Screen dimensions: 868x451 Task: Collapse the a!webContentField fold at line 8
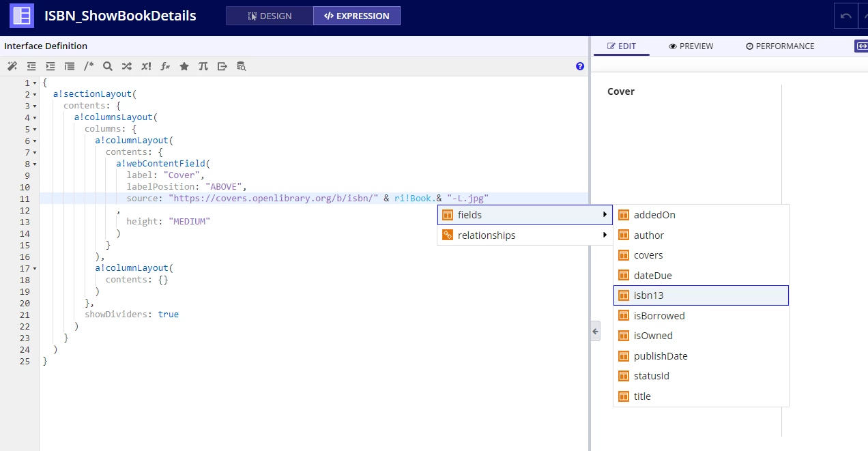click(x=35, y=164)
